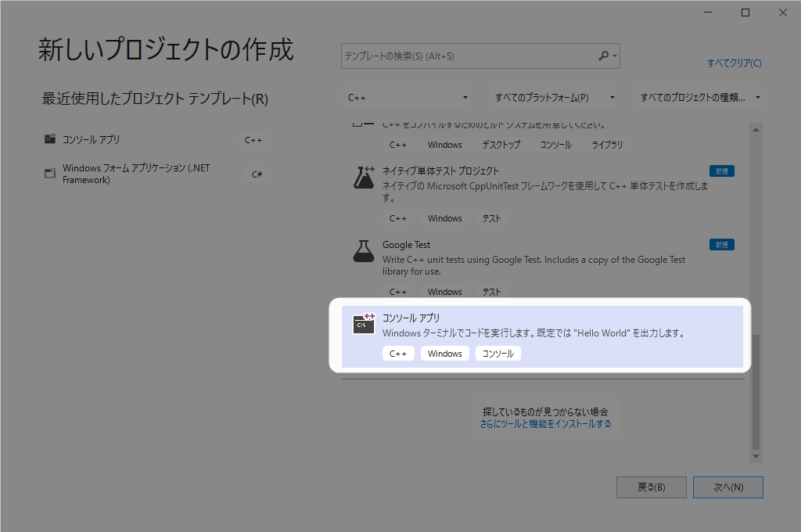Click the テスト tag under ネイティブ単体テスト プロジェクト
Viewport: 801px width, 532px height.
point(491,218)
